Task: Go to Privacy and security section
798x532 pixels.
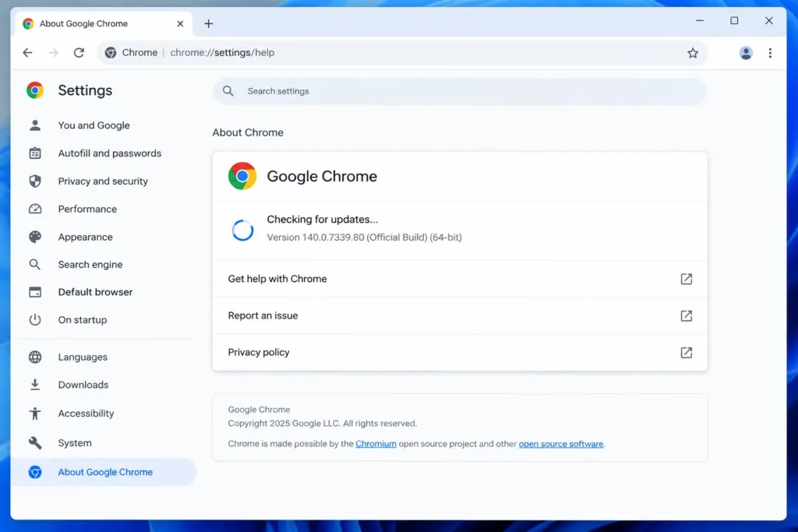Action: tap(104, 181)
